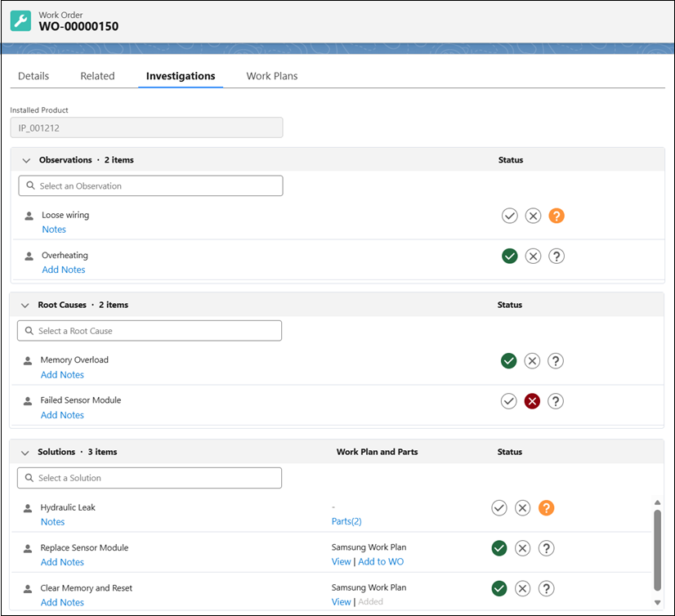This screenshot has height=616, width=675.
Task: Collapse the Root Causes section
Action: (x=25, y=306)
